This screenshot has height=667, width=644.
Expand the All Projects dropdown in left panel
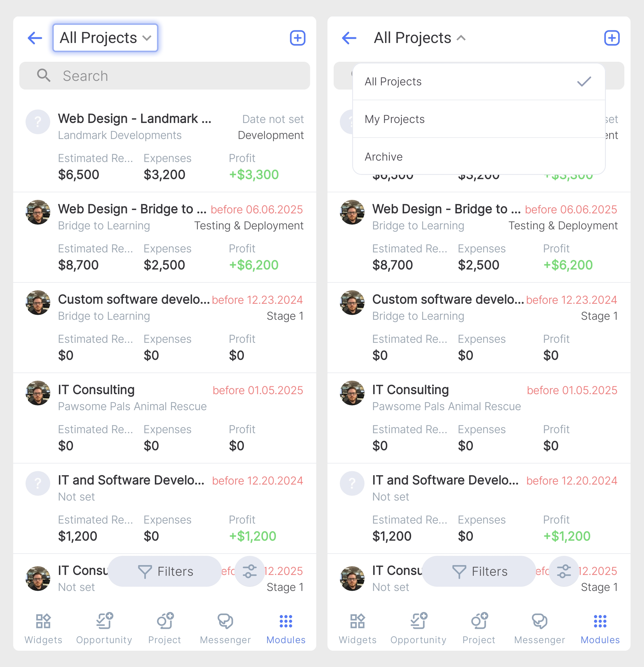[x=106, y=38]
